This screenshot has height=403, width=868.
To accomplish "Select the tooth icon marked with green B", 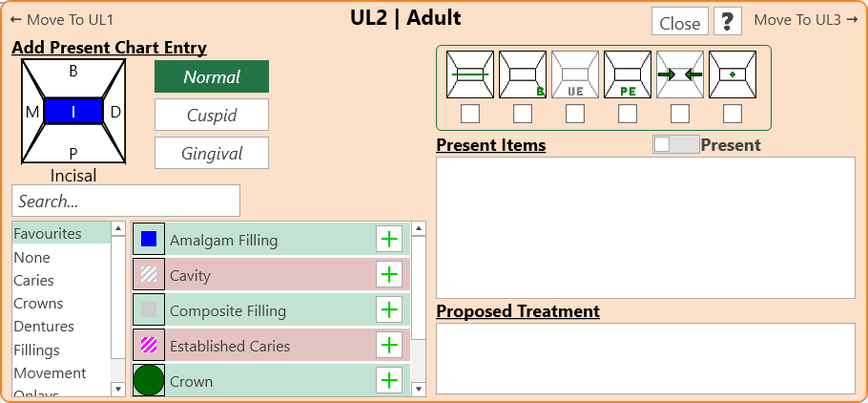I will [x=523, y=74].
